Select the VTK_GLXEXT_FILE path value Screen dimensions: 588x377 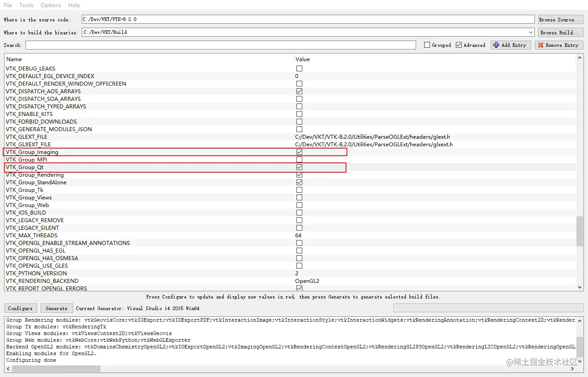(374, 145)
